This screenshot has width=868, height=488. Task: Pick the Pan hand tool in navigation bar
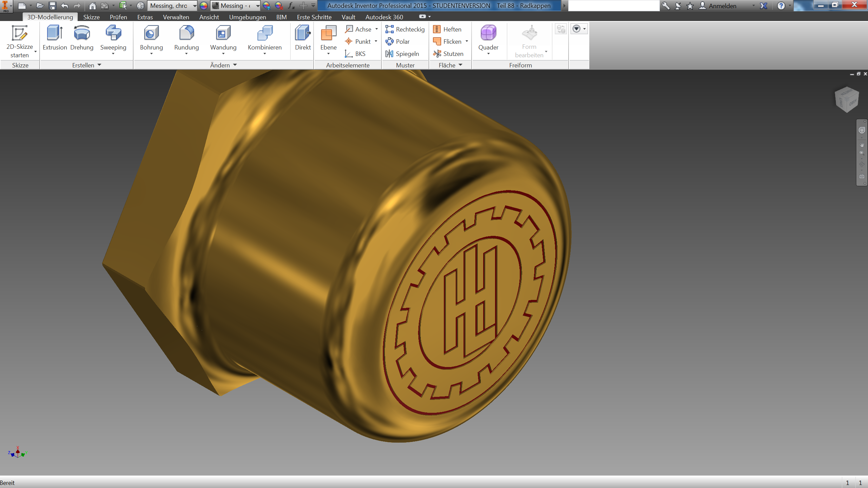862,145
